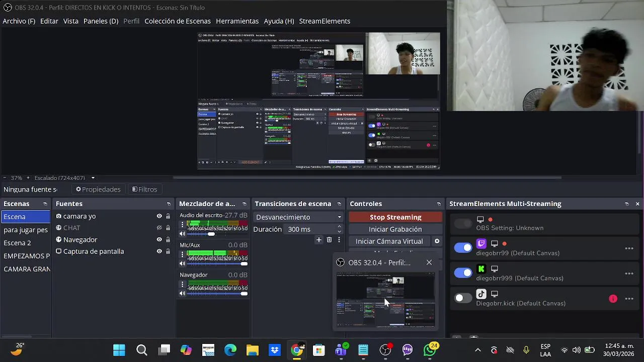
Task: Select the para jugar pes scene
Action: [x=26, y=230]
